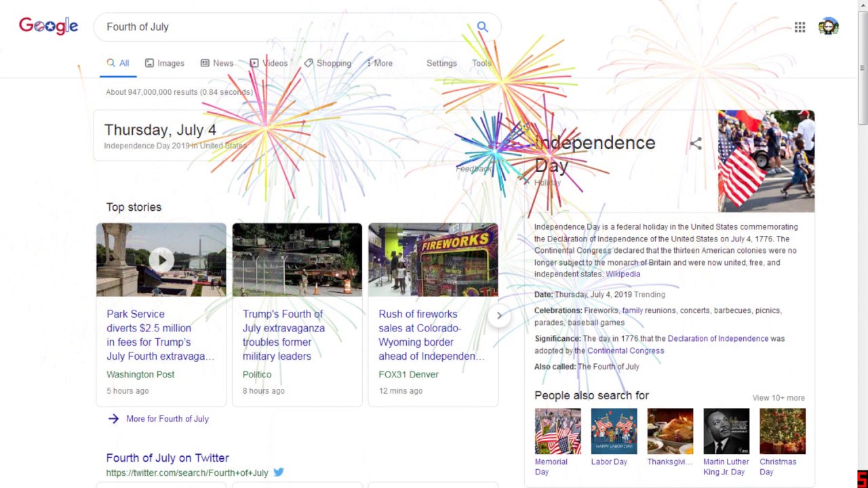The image size is (868, 488).
Task: Open Trump's Fourth of July extravaganza story
Action: tap(283, 335)
